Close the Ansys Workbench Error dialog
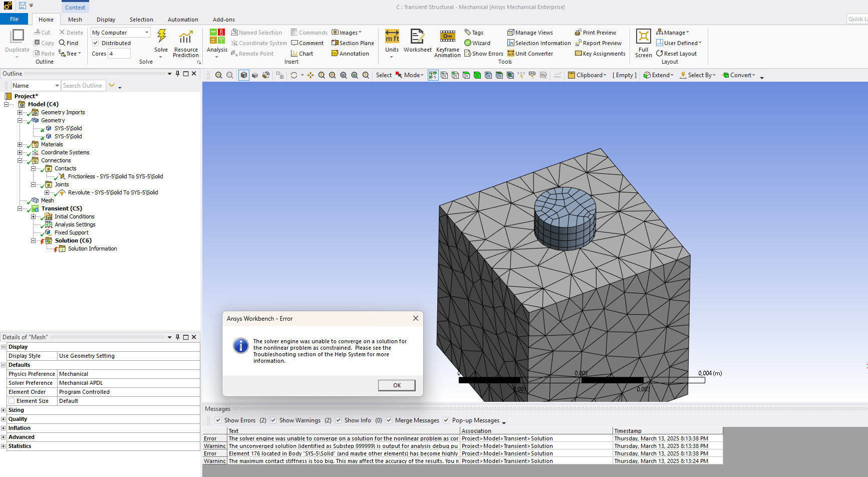This screenshot has height=477, width=868. [415, 318]
